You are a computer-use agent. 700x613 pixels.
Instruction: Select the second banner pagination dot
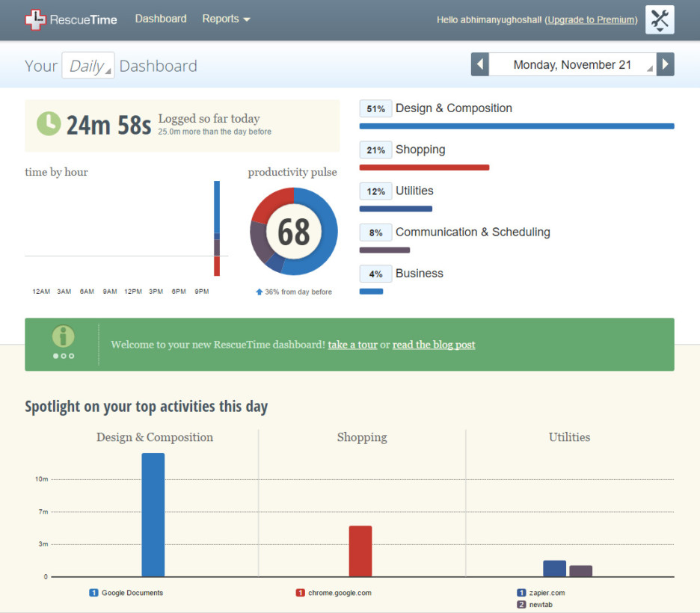point(64,356)
